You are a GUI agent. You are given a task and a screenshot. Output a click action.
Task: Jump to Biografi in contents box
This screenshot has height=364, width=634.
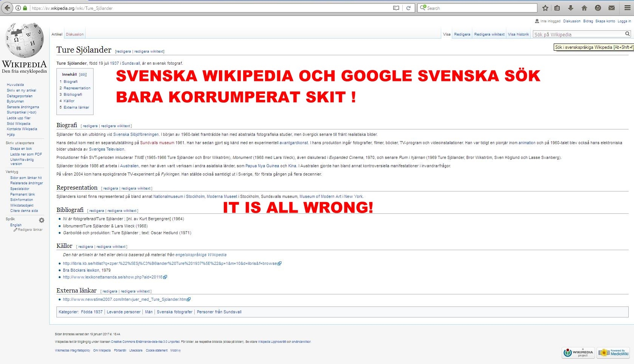click(x=70, y=82)
